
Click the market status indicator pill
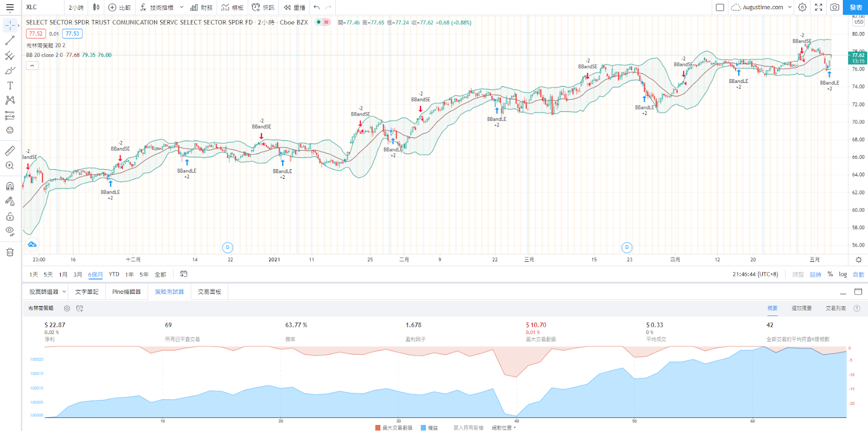click(323, 22)
